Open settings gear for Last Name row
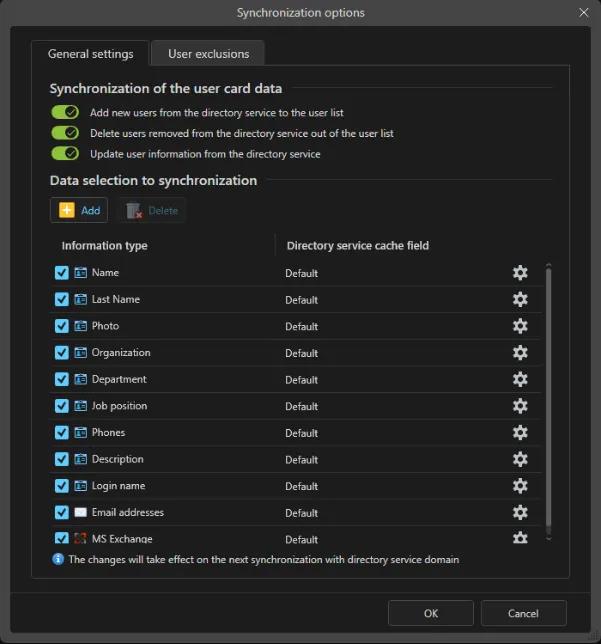 (520, 299)
